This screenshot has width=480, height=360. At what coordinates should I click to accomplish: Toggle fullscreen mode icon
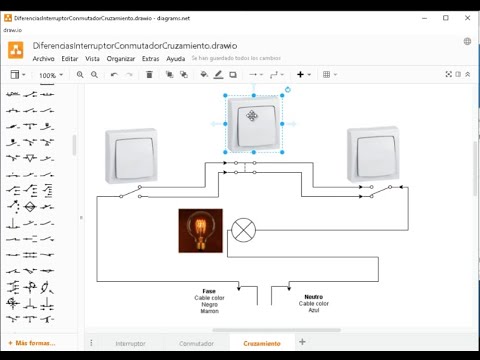(x=449, y=74)
